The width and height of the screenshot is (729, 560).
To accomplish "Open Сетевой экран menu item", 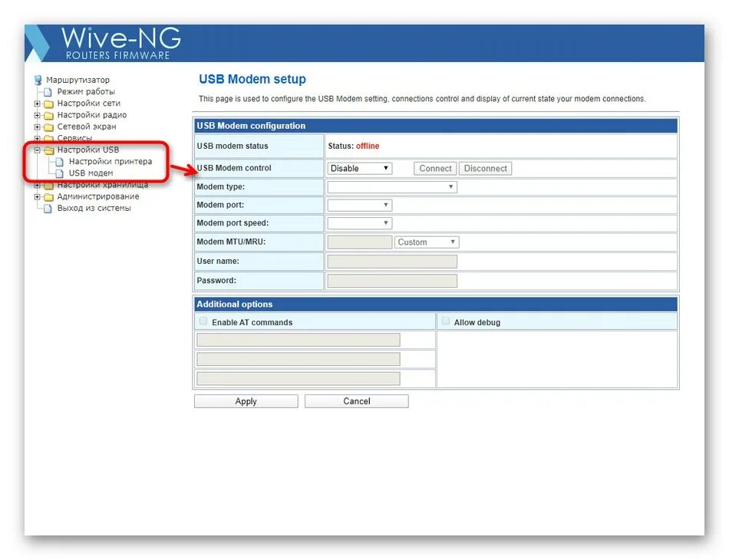I will [x=87, y=127].
